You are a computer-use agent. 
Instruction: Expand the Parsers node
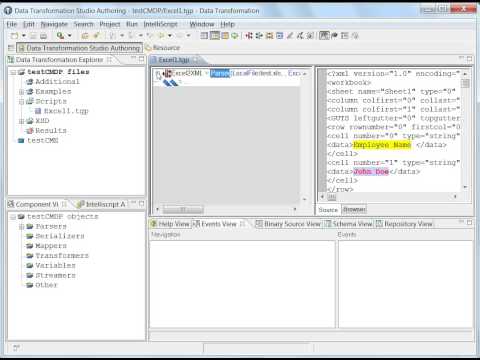22,227
